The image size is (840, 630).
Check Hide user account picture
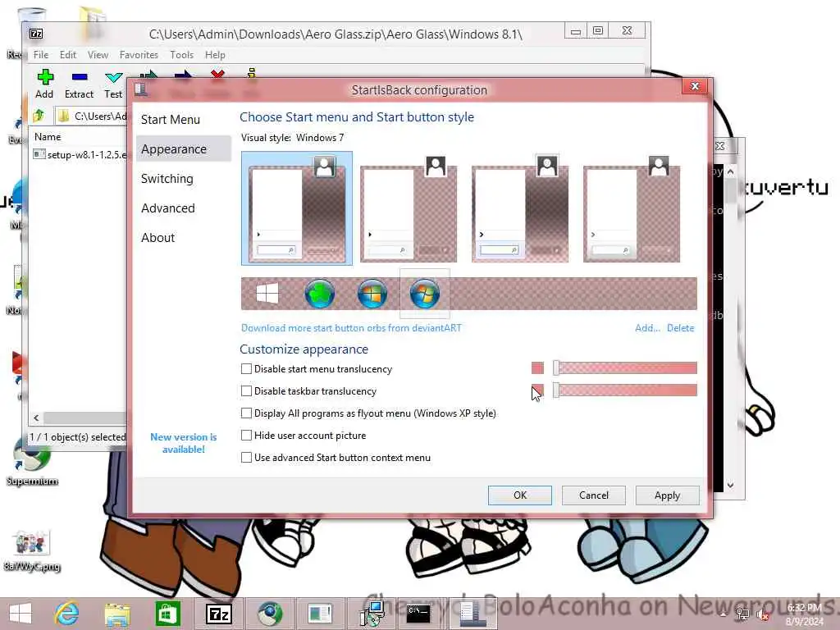246,435
